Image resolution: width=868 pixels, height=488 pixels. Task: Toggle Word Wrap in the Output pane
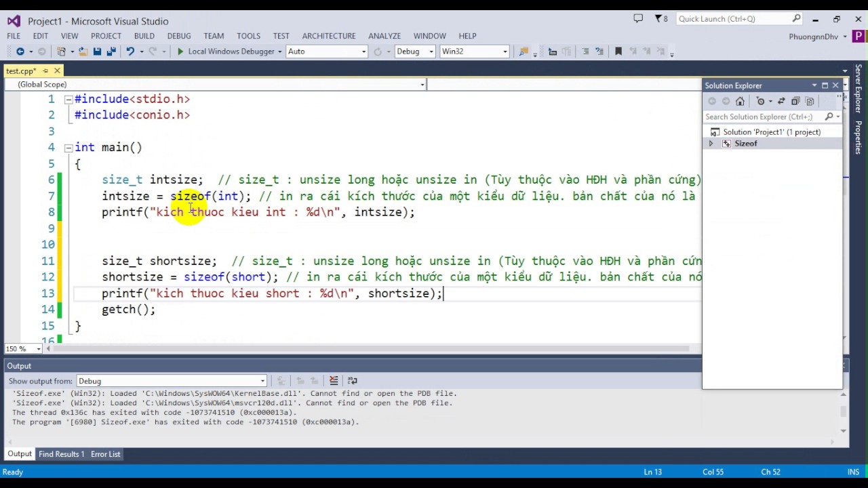coord(352,381)
